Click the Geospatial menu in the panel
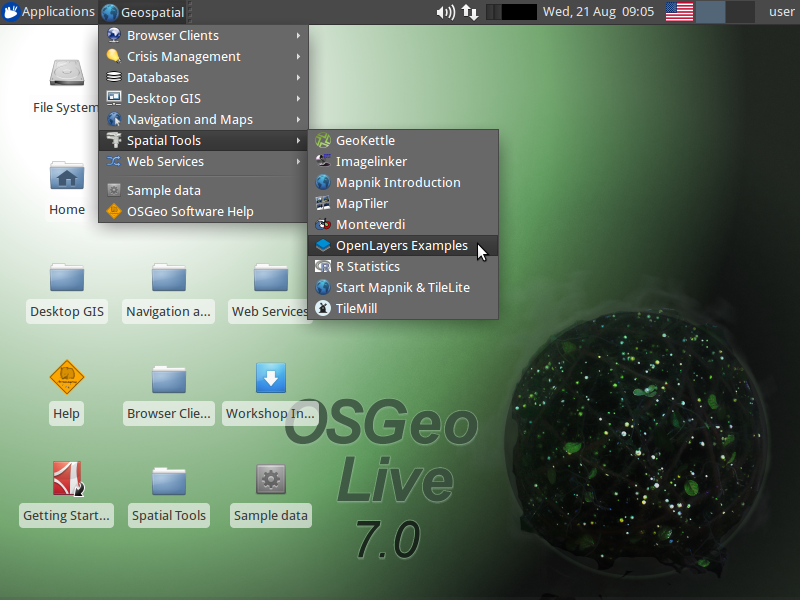Image resolution: width=800 pixels, height=600 pixels. [x=143, y=12]
